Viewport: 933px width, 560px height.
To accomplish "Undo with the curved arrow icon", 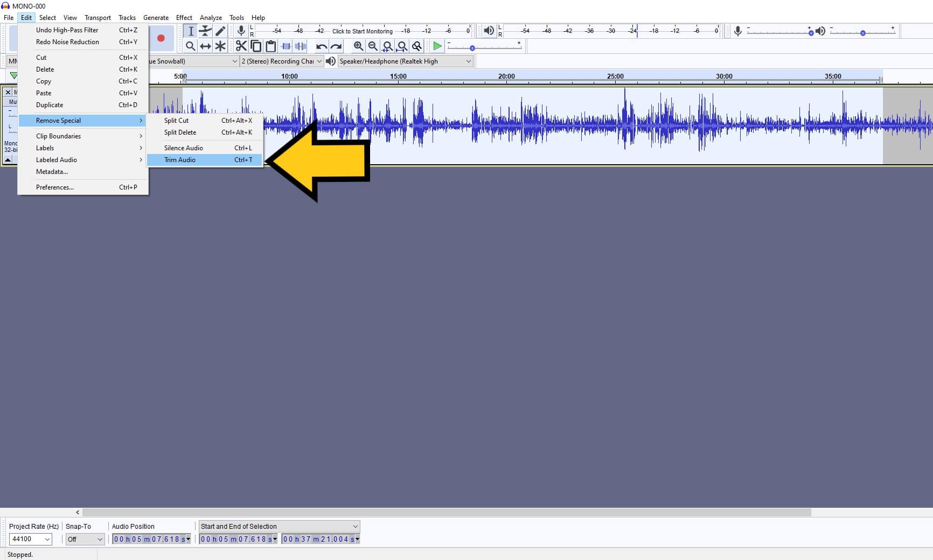I will 321,46.
